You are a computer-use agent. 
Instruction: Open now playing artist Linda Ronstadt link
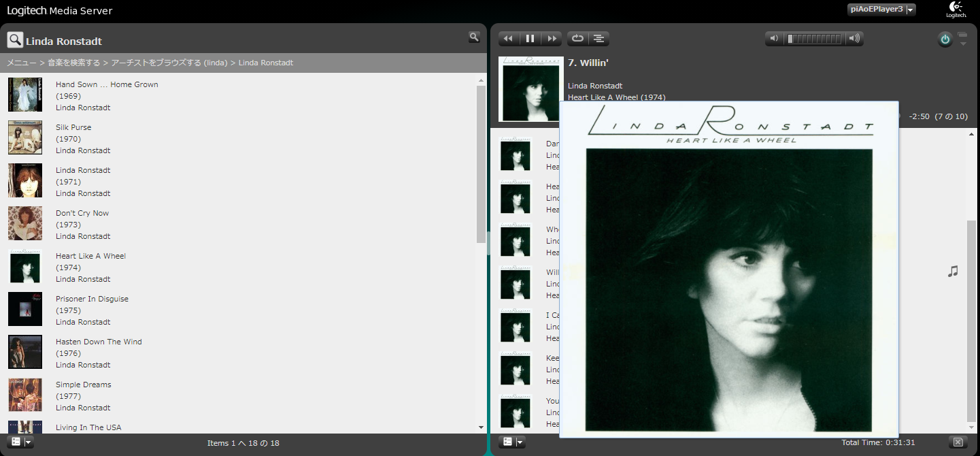(x=595, y=86)
